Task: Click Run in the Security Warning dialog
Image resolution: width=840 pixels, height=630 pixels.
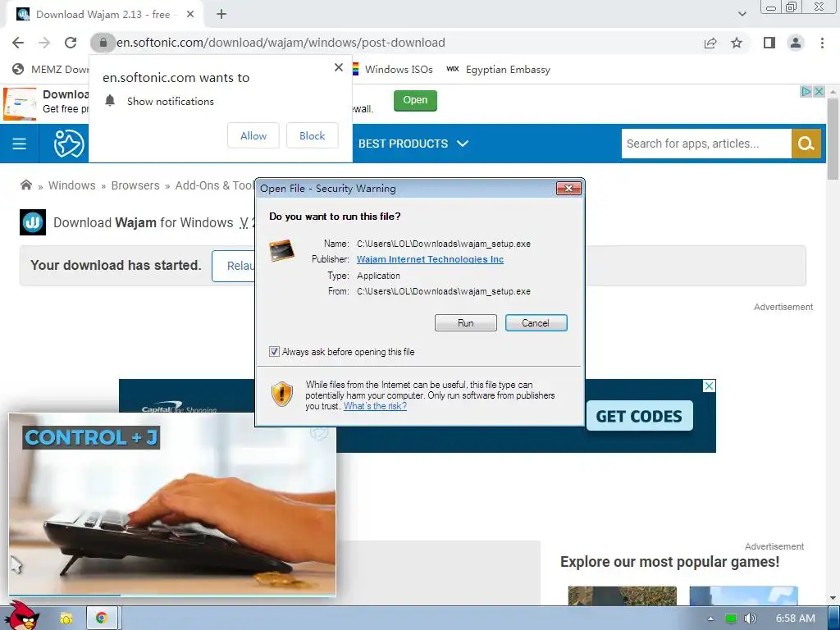Action: 466,323
